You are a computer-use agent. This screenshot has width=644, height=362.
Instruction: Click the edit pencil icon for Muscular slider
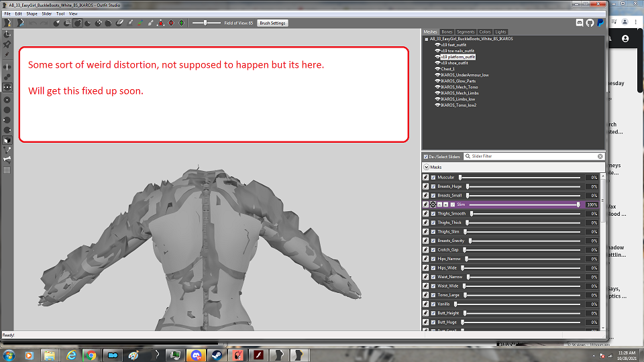[425, 177]
